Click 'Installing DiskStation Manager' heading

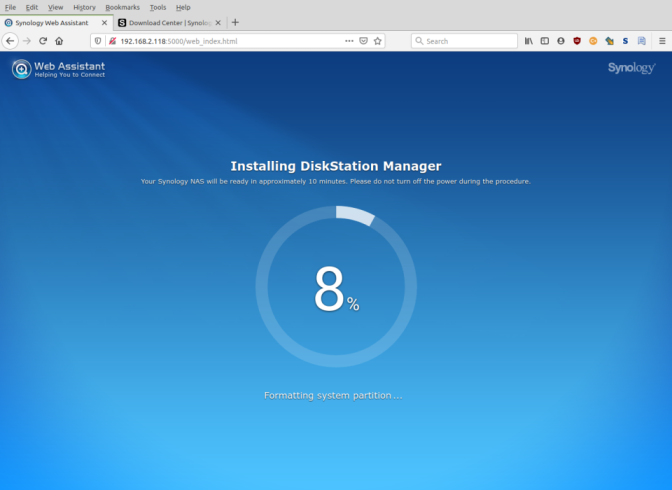pyautogui.click(x=336, y=166)
